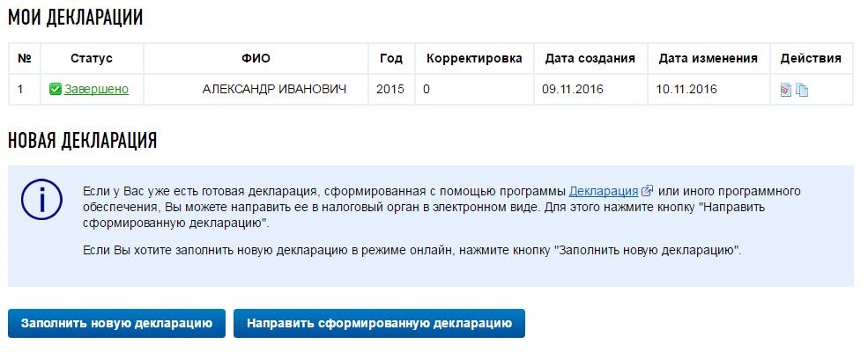868x352 pixels.
Task: Click the № column header
Action: tap(25, 59)
